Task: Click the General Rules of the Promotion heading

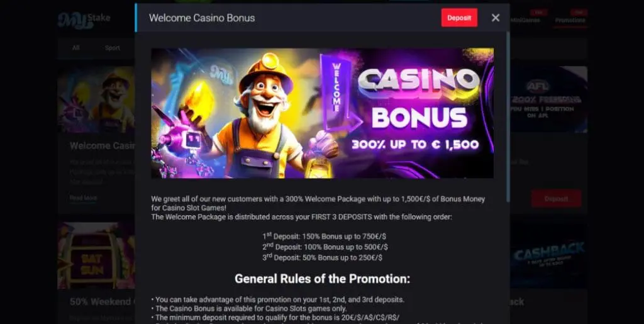Action: (323, 279)
